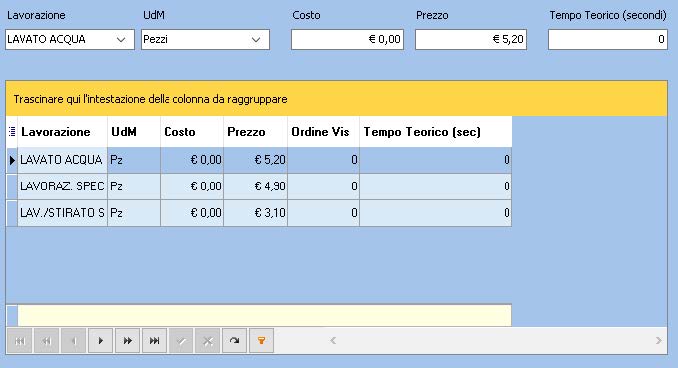Image resolution: width=678 pixels, height=368 pixels.
Task: Go to previous record arrow
Action: tap(74, 341)
